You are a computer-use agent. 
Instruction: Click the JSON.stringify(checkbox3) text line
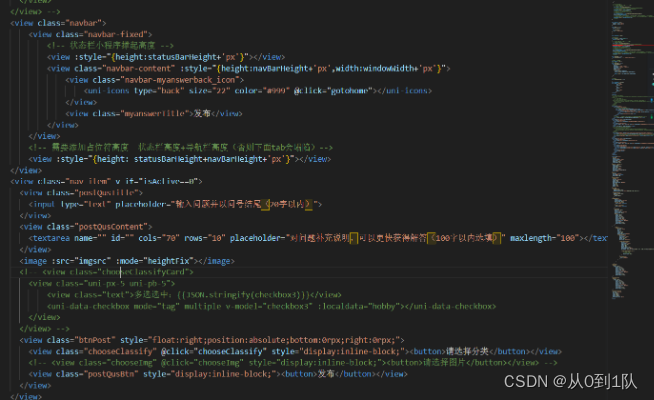coord(194,295)
